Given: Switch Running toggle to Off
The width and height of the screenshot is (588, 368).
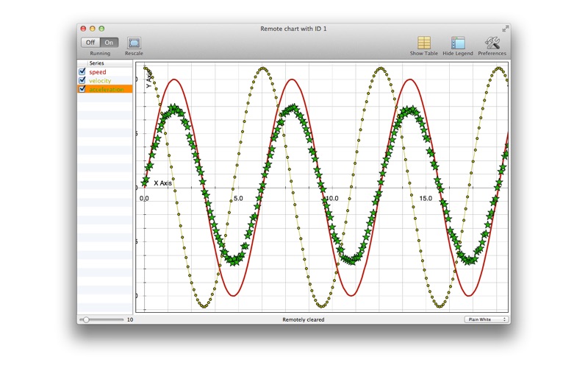Looking at the screenshot, I should click(x=90, y=43).
